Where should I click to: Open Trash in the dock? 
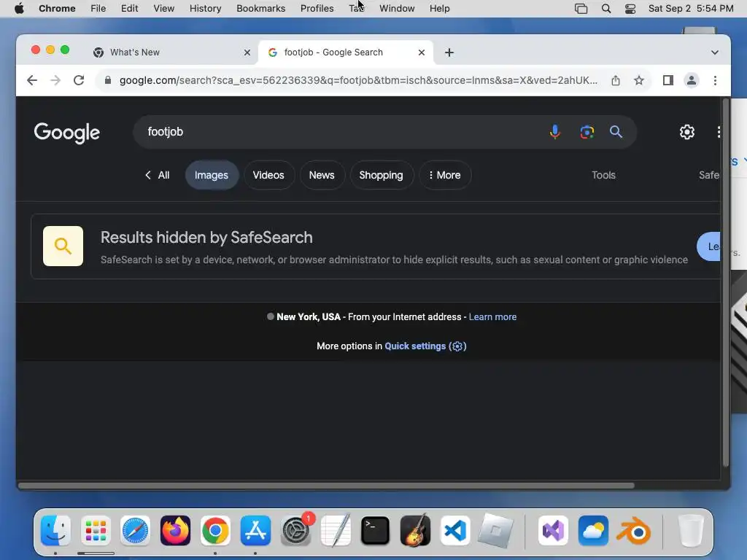point(691,531)
